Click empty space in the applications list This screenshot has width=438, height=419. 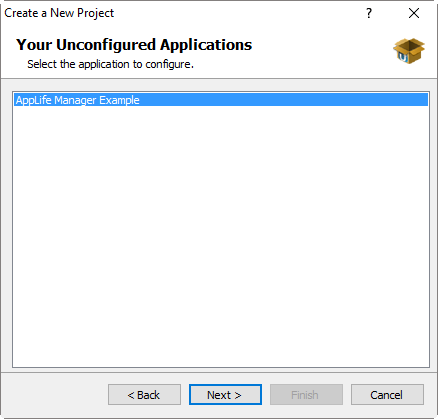221,233
